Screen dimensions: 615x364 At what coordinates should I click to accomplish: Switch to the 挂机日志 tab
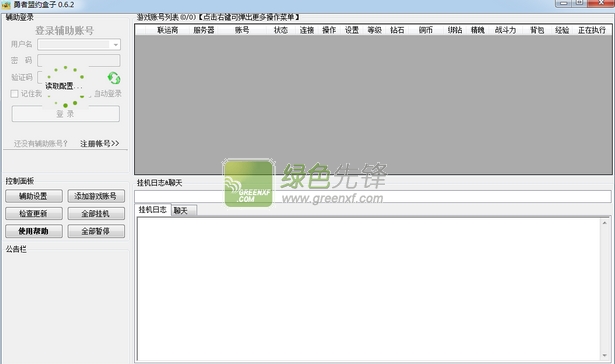(153, 210)
